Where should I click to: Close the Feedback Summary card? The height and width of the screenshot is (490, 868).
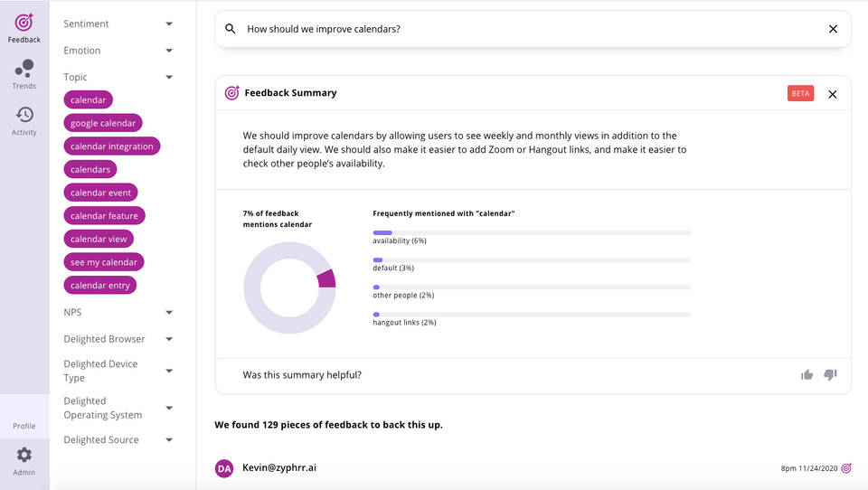[832, 94]
